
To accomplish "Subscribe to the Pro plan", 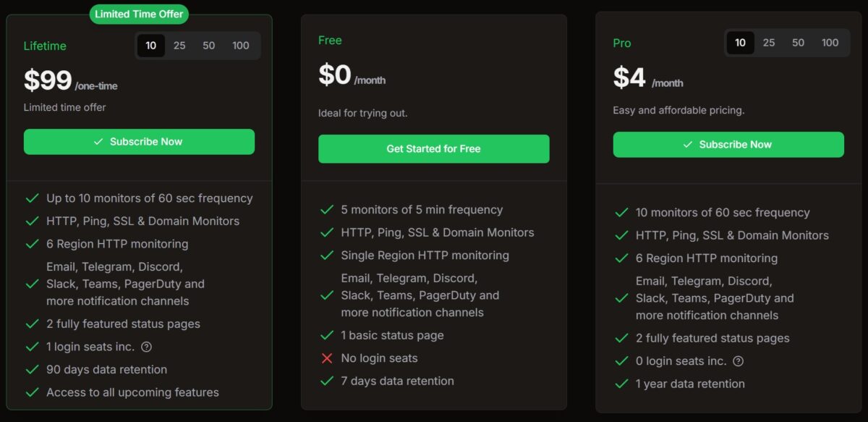I will pos(728,145).
